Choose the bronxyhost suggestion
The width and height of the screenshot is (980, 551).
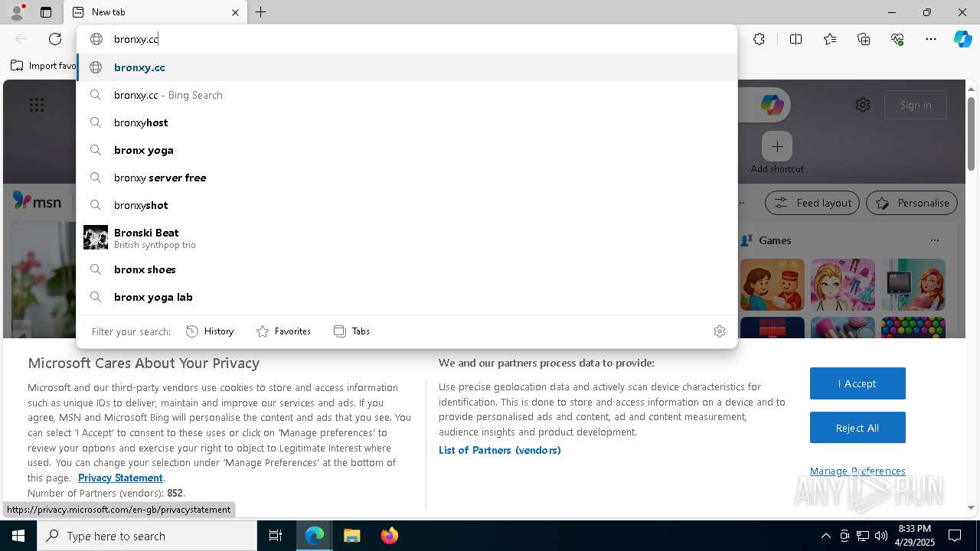point(407,122)
